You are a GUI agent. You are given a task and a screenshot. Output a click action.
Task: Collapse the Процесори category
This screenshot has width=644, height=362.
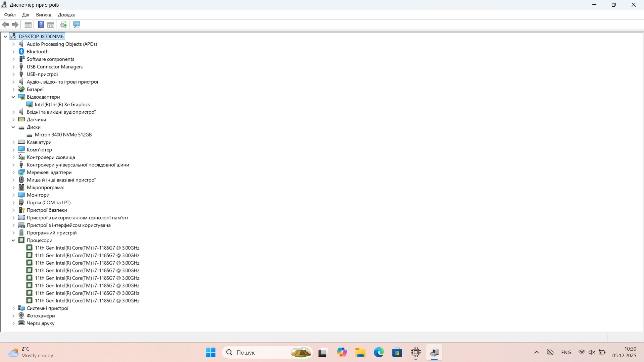pos(13,240)
